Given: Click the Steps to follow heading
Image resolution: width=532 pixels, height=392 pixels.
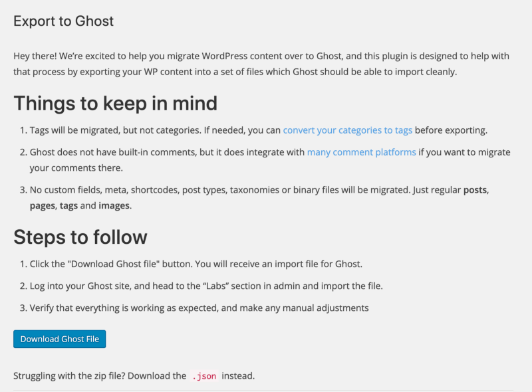Looking at the screenshot, I should pyautogui.click(x=80, y=237).
